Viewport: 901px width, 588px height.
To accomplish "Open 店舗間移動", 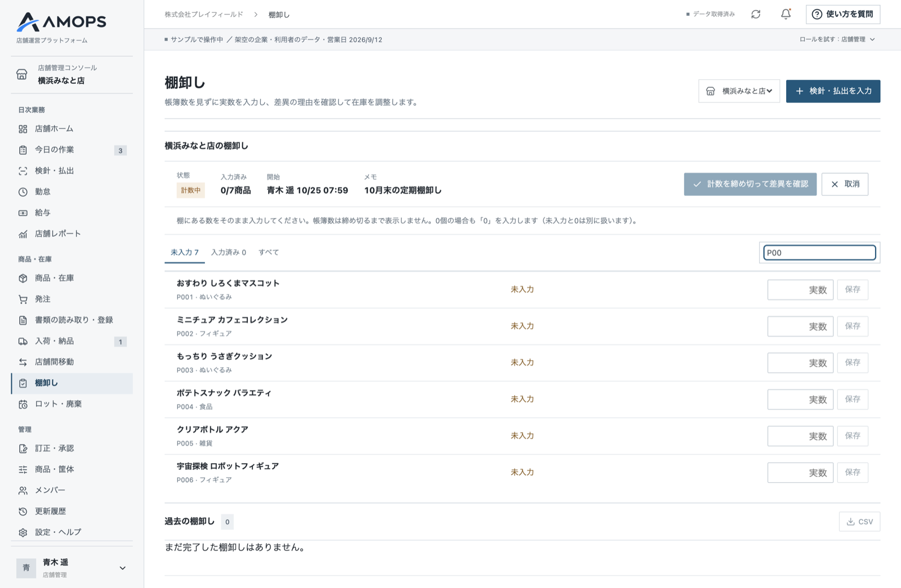I will coord(72,362).
